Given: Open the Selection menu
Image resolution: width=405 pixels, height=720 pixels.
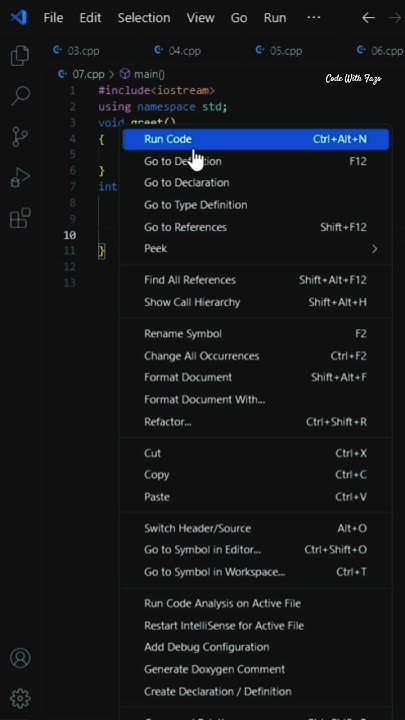Looking at the screenshot, I should click(x=144, y=17).
